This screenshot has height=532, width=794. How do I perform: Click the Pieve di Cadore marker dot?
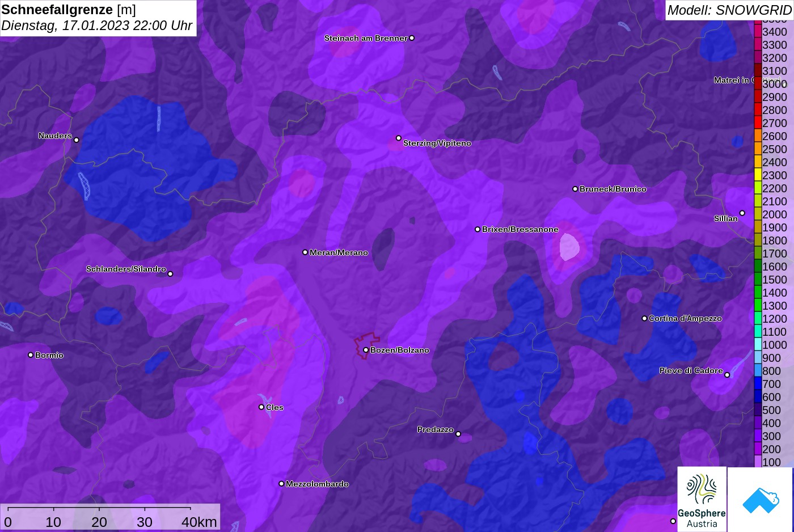[727, 374]
